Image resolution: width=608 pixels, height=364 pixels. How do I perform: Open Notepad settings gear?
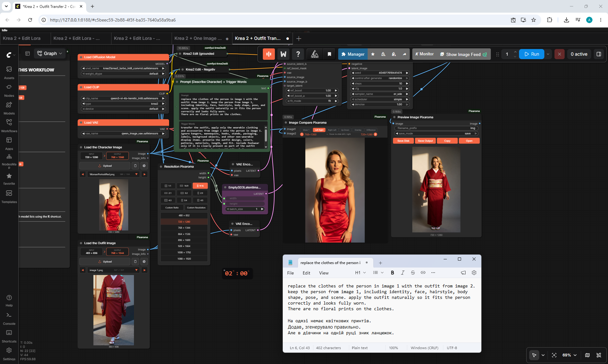point(474,273)
